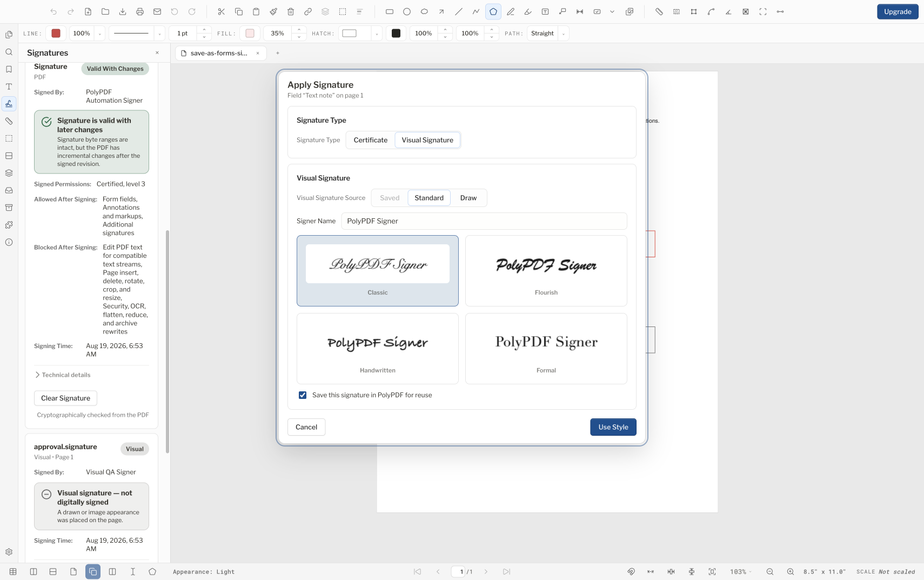Click the Paste clipboard icon
Image resolution: width=924 pixels, height=580 pixels.
[x=256, y=11]
